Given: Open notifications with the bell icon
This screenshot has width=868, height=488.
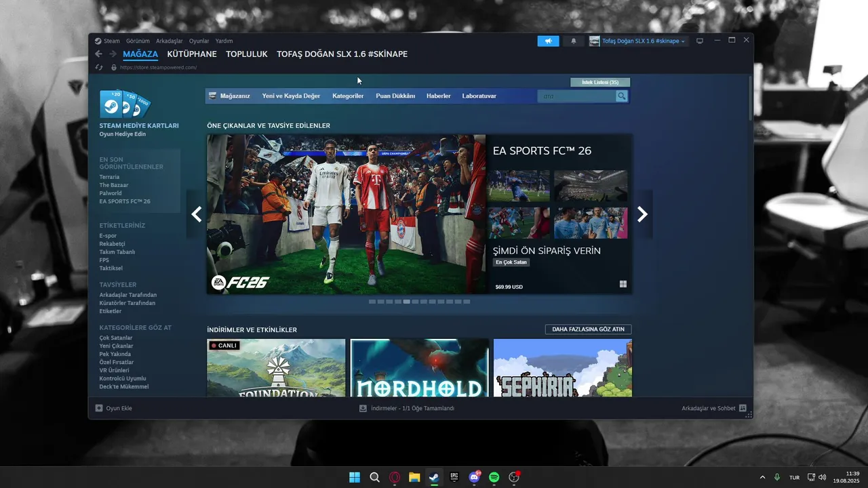Looking at the screenshot, I should point(574,41).
